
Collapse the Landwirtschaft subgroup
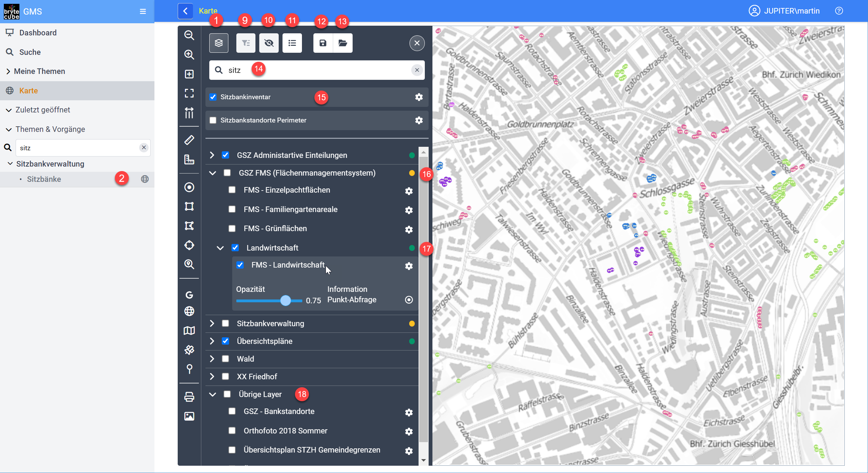[220, 248]
